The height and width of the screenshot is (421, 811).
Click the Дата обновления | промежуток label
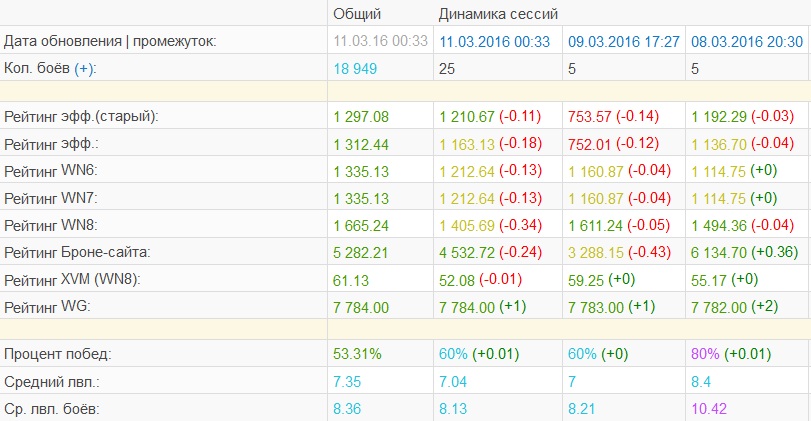point(110,41)
